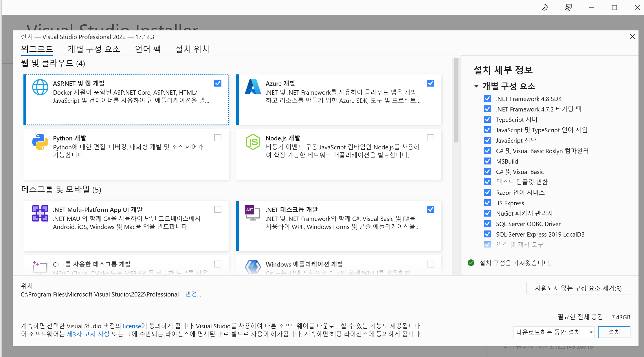Viewport: 644px width, 357px height.
Task: Click the Azure development logo icon
Action: pyautogui.click(x=253, y=87)
